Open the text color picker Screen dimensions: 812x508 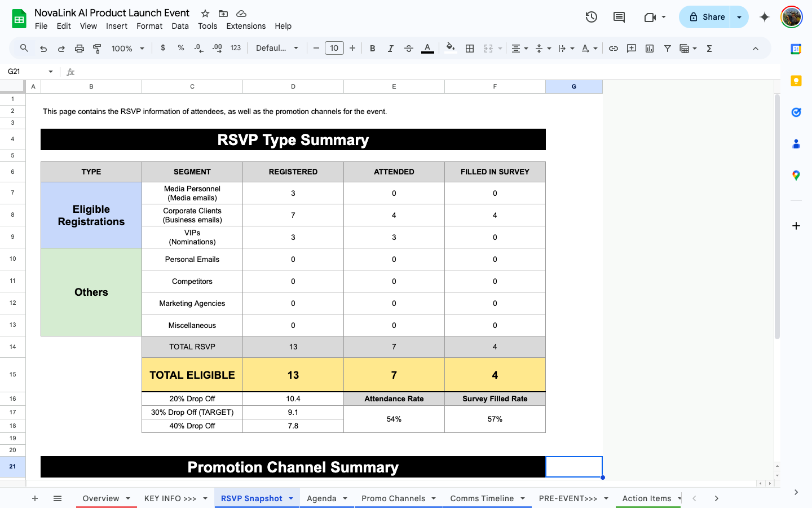pos(427,49)
